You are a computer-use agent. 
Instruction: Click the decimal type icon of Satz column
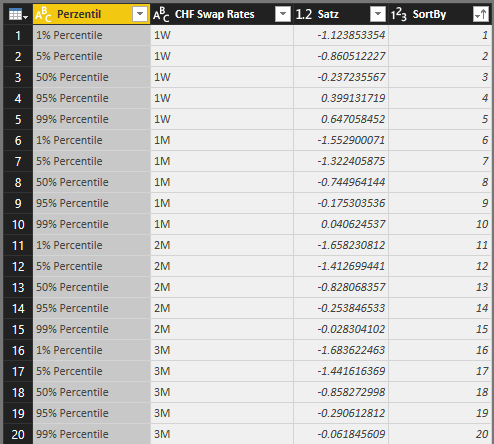pos(304,14)
